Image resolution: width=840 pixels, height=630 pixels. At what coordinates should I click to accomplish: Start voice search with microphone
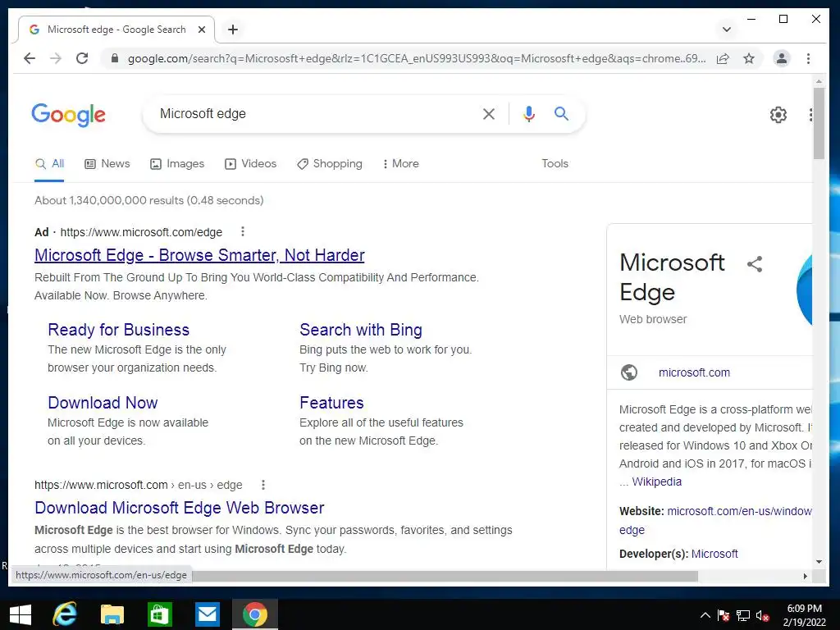pyautogui.click(x=529, y=113)
